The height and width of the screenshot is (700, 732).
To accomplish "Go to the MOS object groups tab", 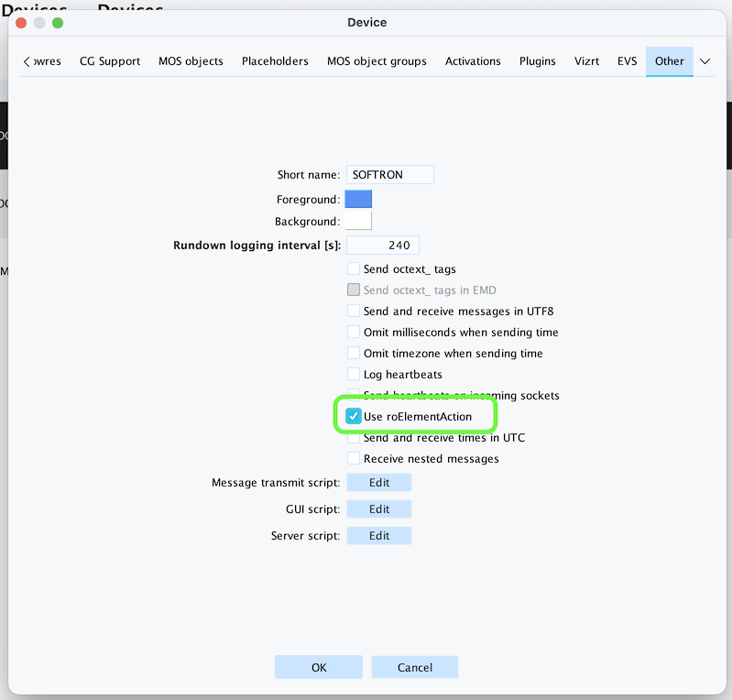I will coord(377,61).
